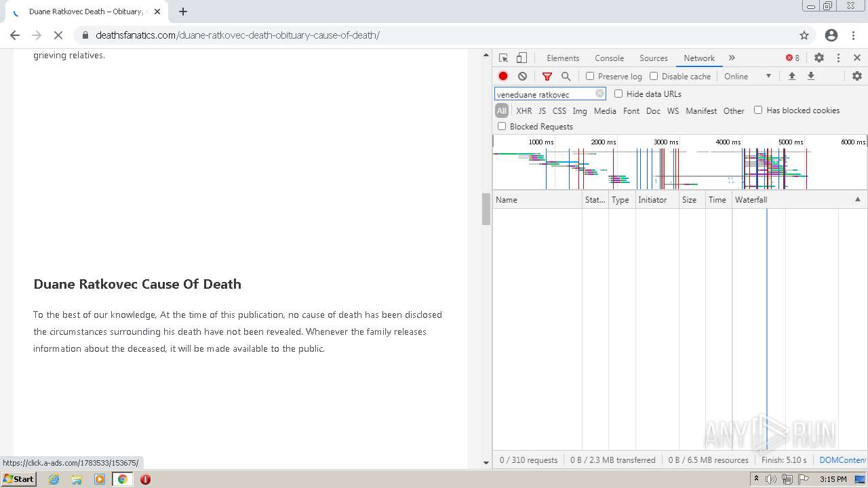This screenshot has height=488, width=868.
Task: Open the Online throttling dropdown
Action: point(748,76)
